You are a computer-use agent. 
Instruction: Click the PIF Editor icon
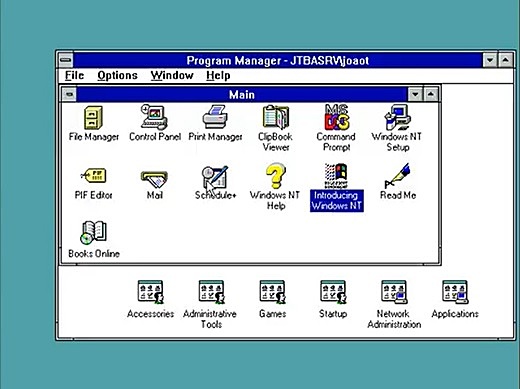pos(93,176)
